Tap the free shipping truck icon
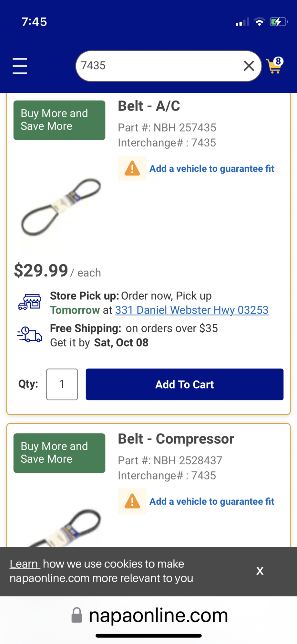 click(x=29, y=335)
